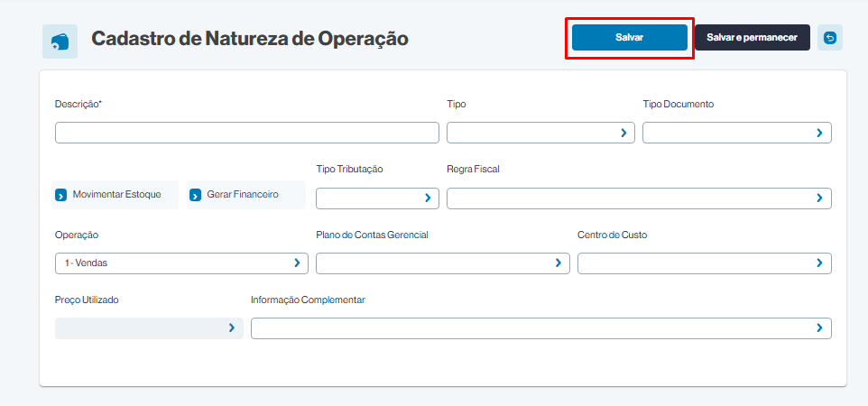Click the Tipo Documento label
This screenshot has width=868, height=406.
click(679, 104)
